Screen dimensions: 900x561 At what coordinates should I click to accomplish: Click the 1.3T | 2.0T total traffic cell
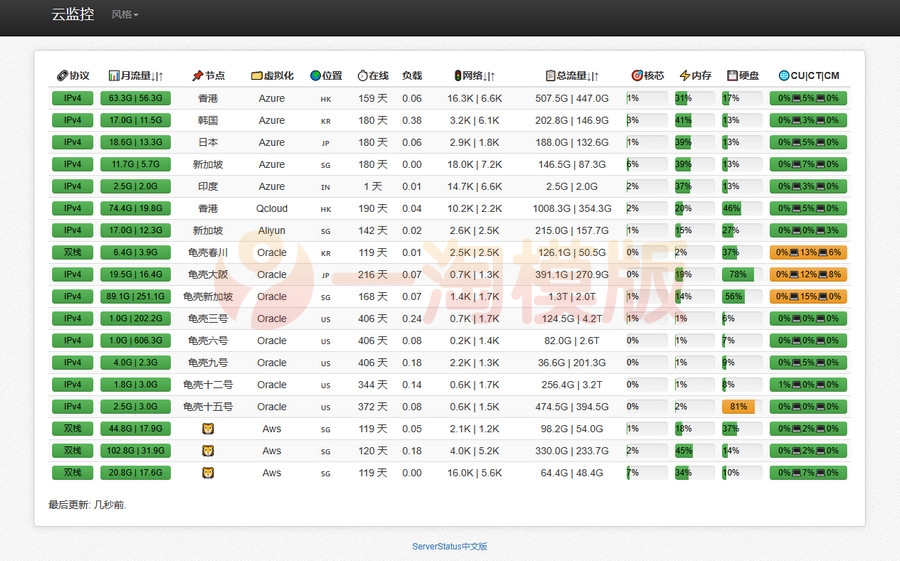[x=572, y=296]
